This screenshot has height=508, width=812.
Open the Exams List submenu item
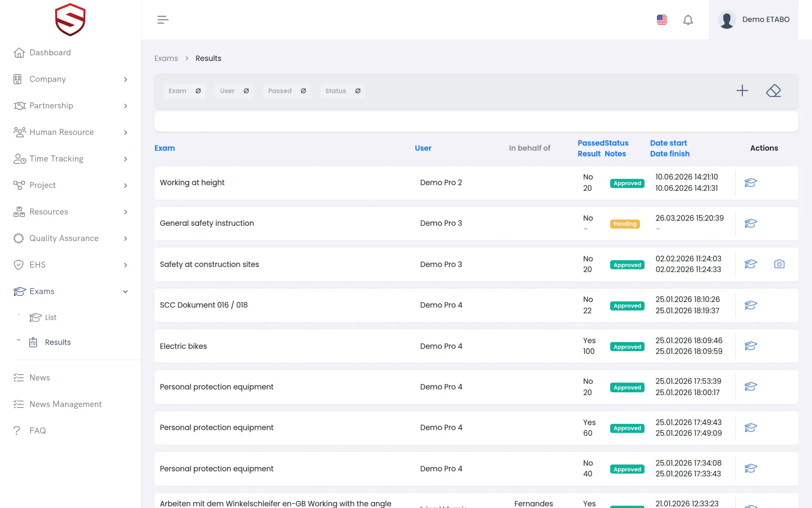[43, 317]
